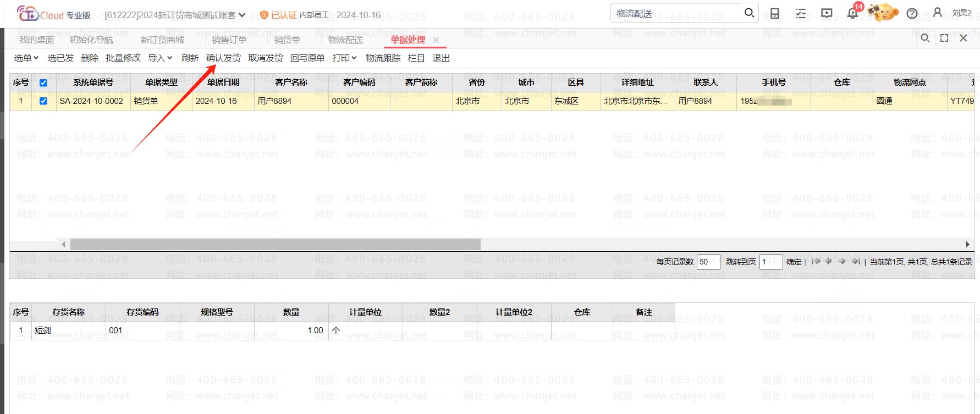Close the 单据处理 tab
Image resolution: width=980 pixels, height=414 pixels.
tap(436, 40)
